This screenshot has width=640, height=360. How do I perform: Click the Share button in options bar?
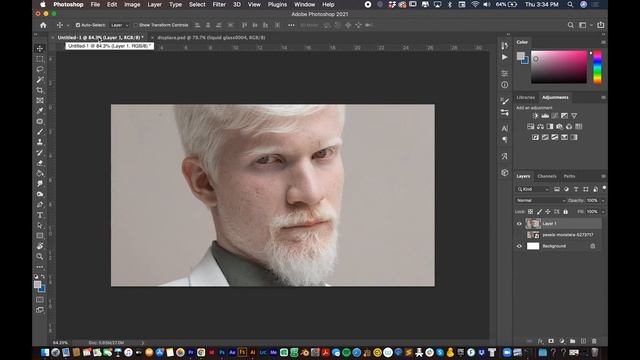click(x=601, y=25)
